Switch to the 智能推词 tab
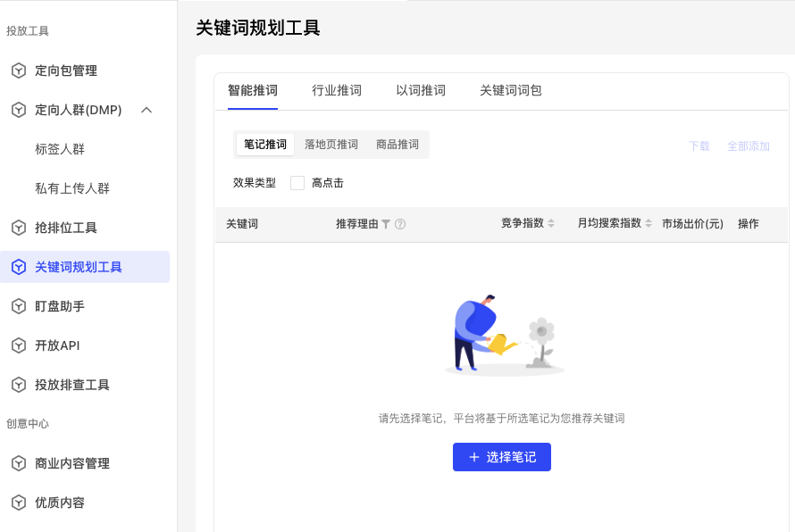Viewport: 795px width, 532px height. point(253,91)
